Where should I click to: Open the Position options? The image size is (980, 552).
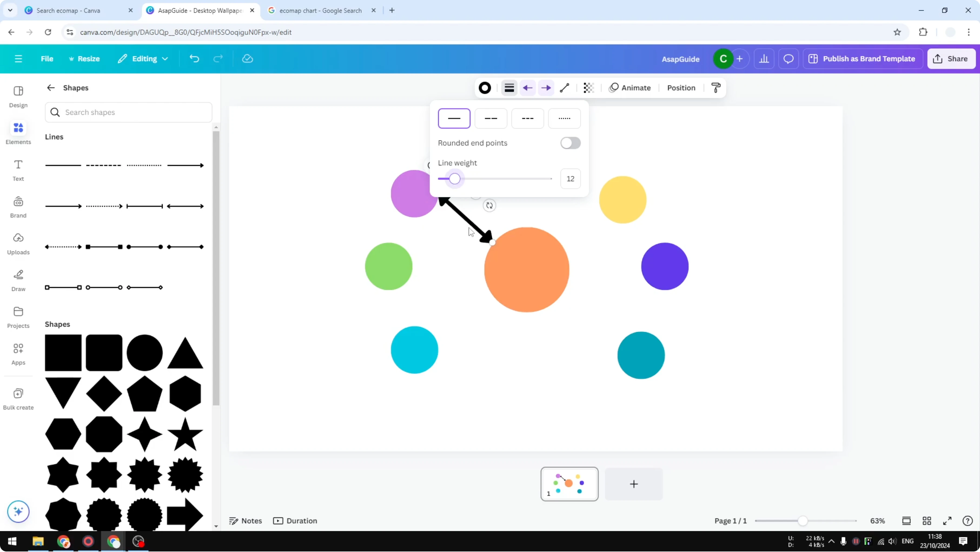[681, 88]
